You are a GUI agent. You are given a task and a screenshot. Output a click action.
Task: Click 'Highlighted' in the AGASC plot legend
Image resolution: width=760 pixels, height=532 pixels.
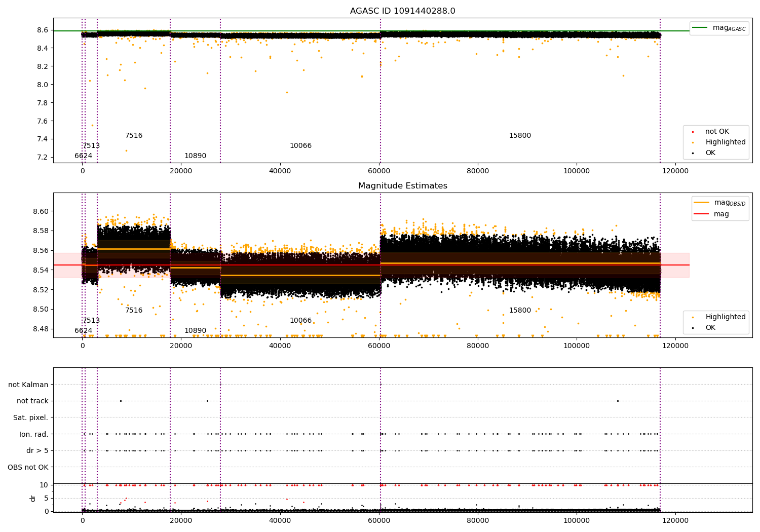click(x=725, y=142)
